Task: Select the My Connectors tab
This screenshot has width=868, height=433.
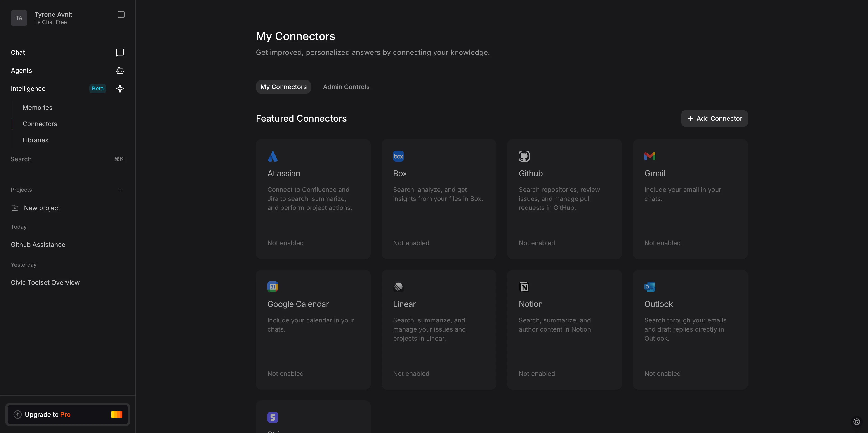Action: tap(283, 87)
